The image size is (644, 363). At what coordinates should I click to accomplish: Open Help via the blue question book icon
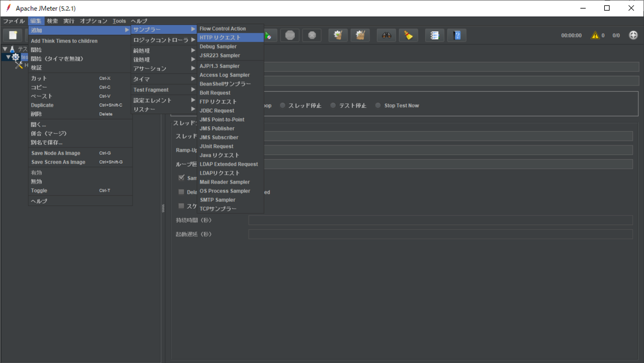(x=457, y=35)
